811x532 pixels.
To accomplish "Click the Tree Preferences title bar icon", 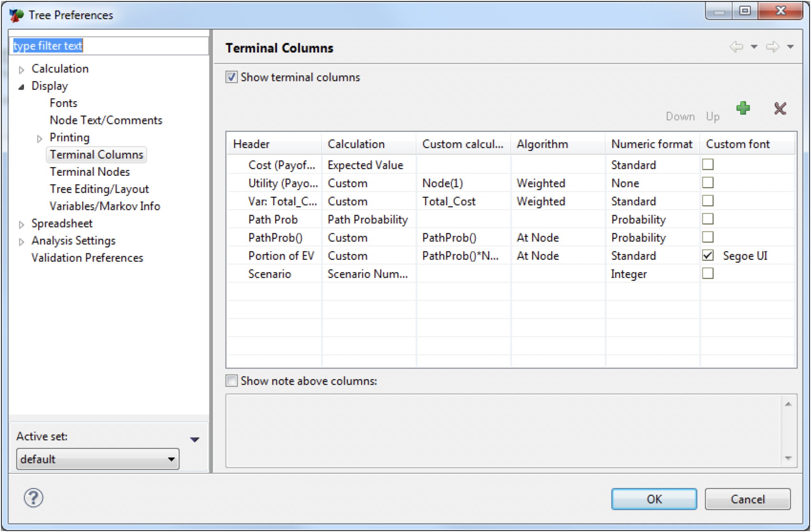I will (16, 14).
